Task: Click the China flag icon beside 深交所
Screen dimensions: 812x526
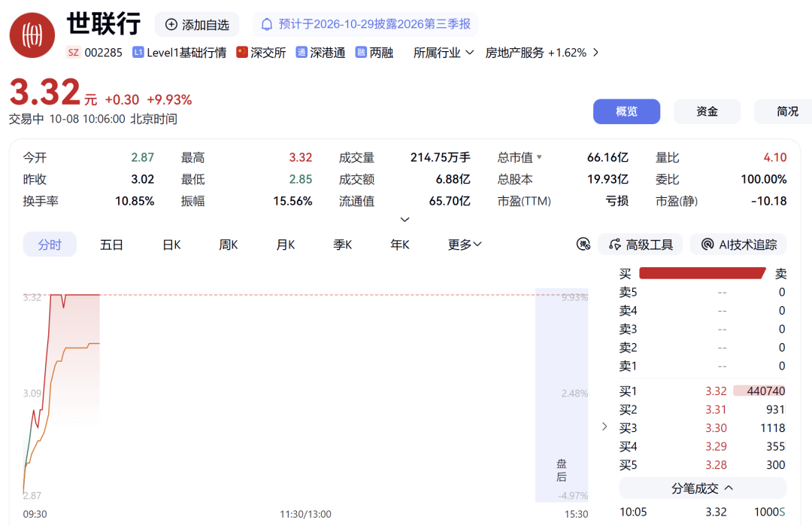Action: [x=242, y=53]
